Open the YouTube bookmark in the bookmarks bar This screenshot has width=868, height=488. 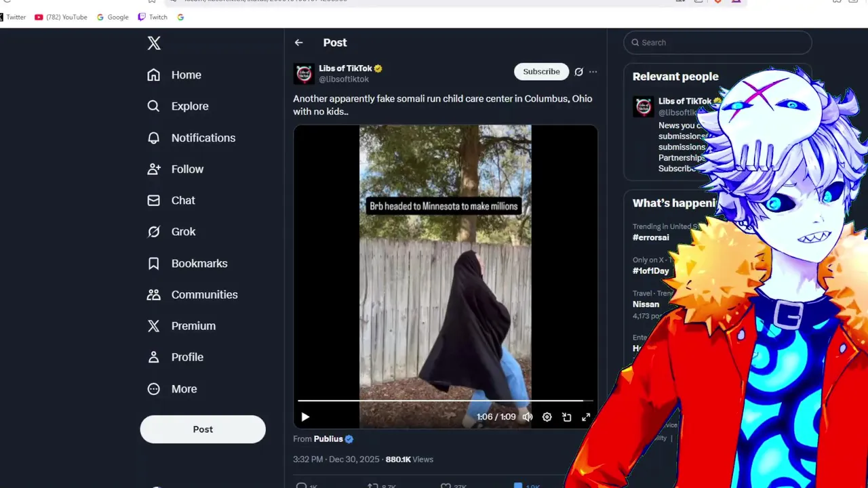pos(61,18)
